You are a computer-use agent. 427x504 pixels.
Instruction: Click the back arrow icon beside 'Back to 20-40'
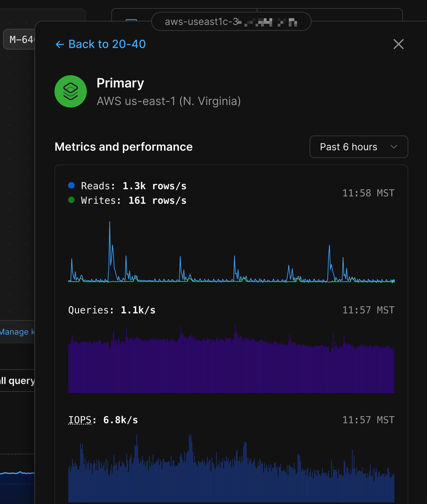[x=60, y=45]
